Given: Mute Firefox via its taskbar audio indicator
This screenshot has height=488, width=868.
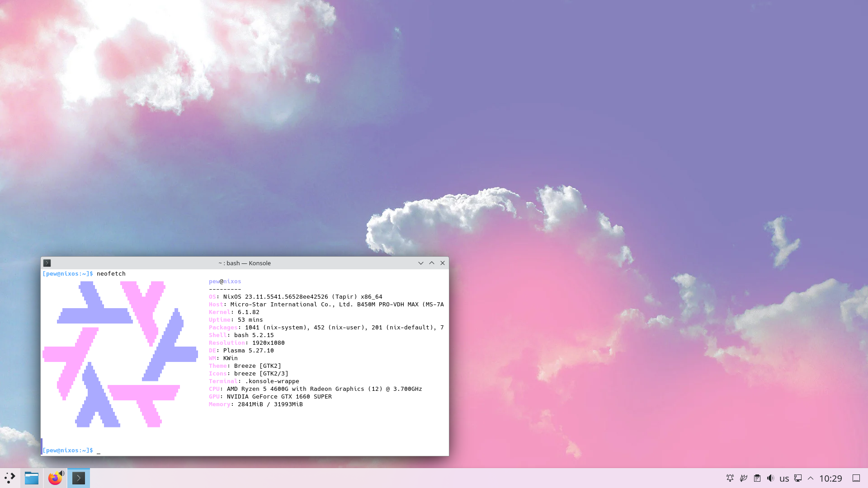Looking at the screenshot, I should pos(62,473).
